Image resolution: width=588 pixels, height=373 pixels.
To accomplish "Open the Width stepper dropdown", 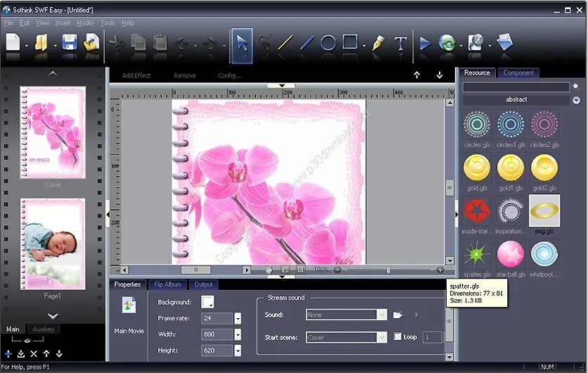I will (238, 334).
